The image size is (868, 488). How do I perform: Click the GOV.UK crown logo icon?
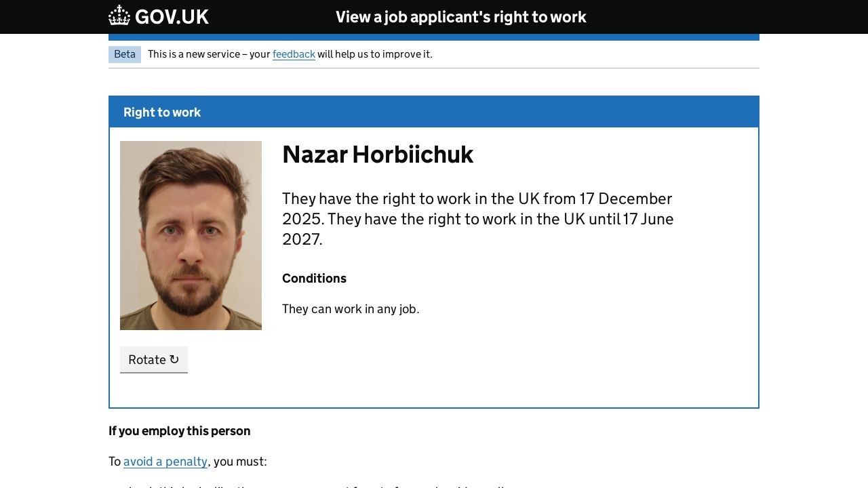[x=119, y=16]
